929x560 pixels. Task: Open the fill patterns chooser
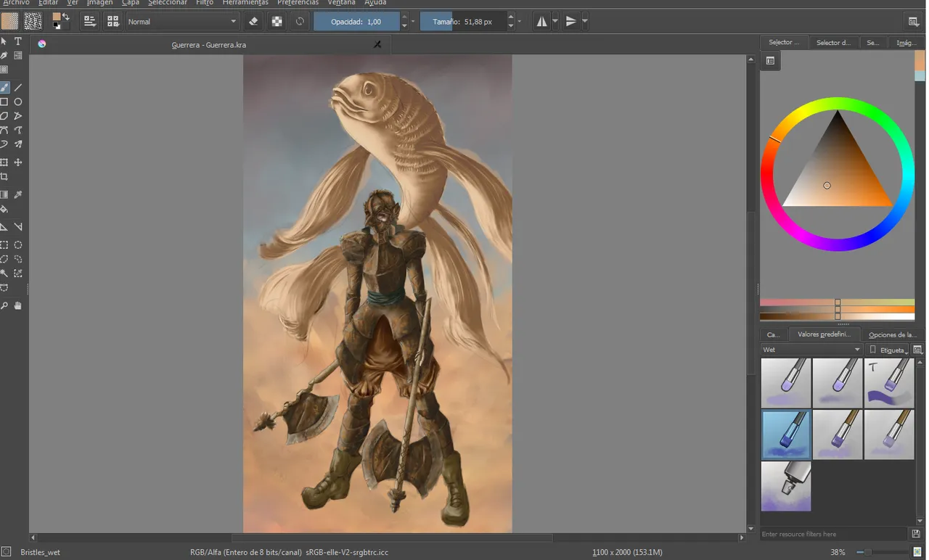pyautogui.click(x=33, y=22)
